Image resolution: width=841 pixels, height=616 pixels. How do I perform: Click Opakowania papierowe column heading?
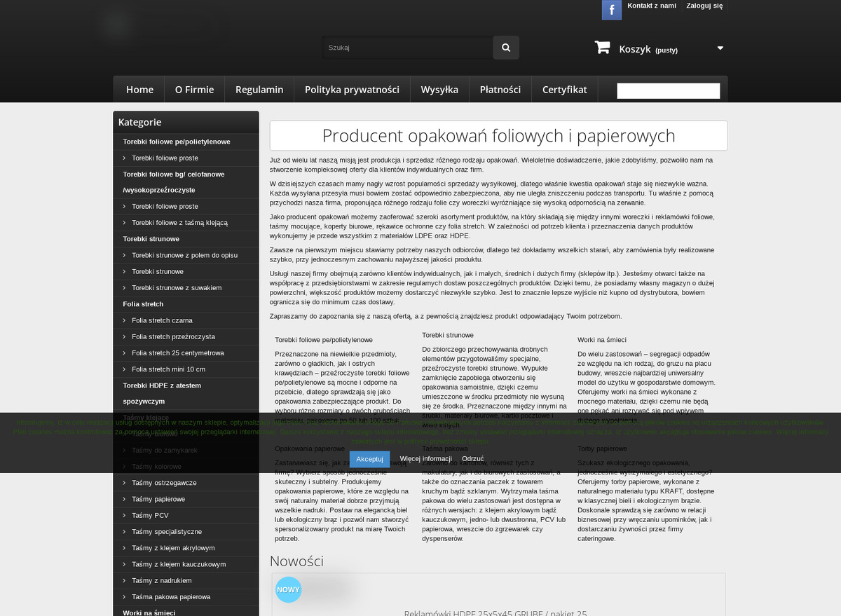click(x=310, y=448)
